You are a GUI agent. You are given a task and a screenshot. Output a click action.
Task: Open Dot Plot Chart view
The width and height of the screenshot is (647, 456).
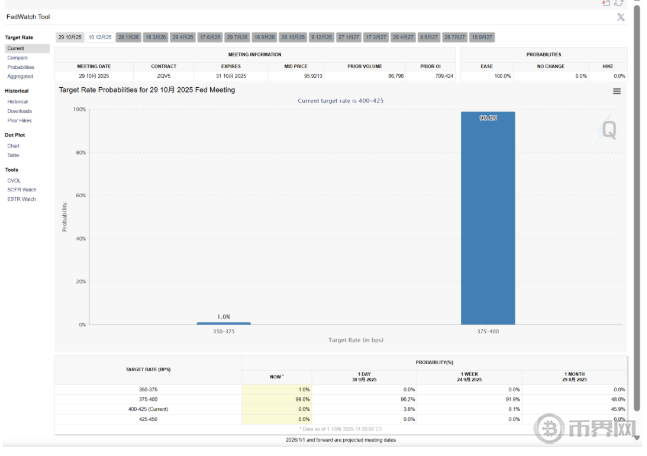(x=13, y=146)
